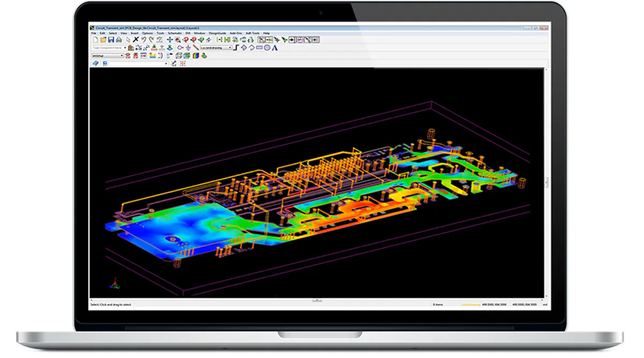This screenshot has height=358, width=644.
Task: Open the DesignGuide menu
Action: point(216,33)
